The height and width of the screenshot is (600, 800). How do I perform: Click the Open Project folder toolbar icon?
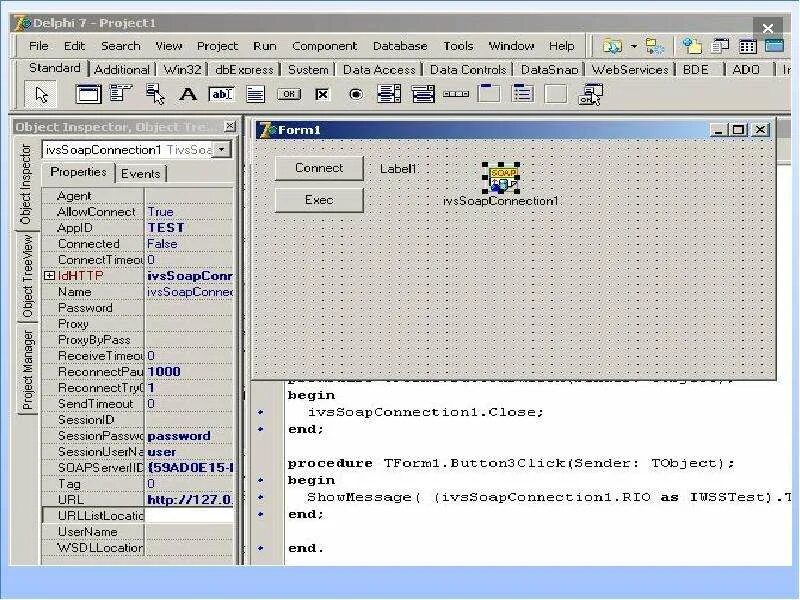point(612,46)
